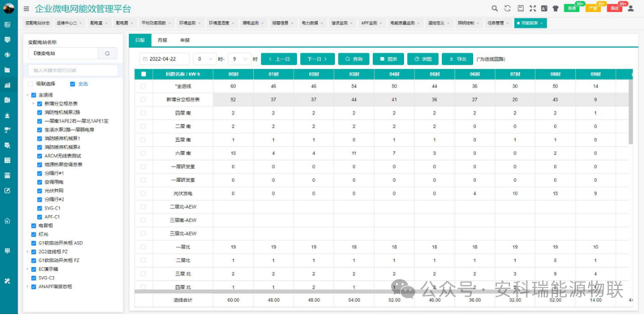The image size is (644, 315).
Task: Open the red alarm badge with 99+
Action: tap(615, 8)
